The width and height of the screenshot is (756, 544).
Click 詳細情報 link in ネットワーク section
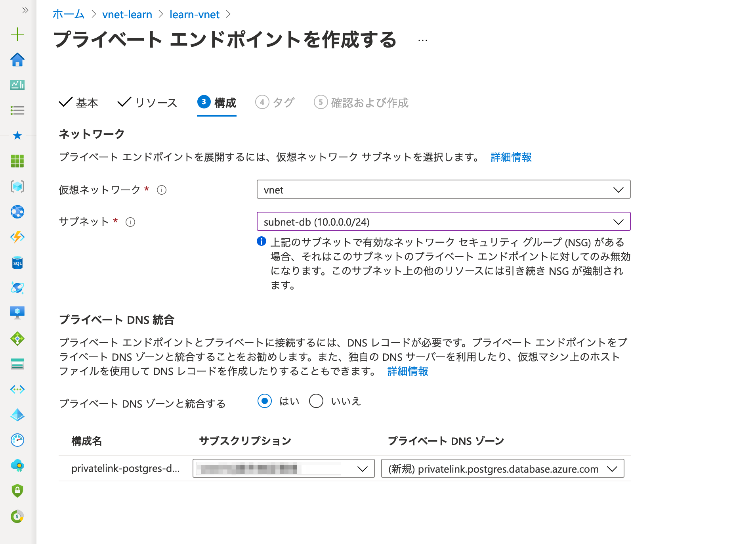coord(511,157)
